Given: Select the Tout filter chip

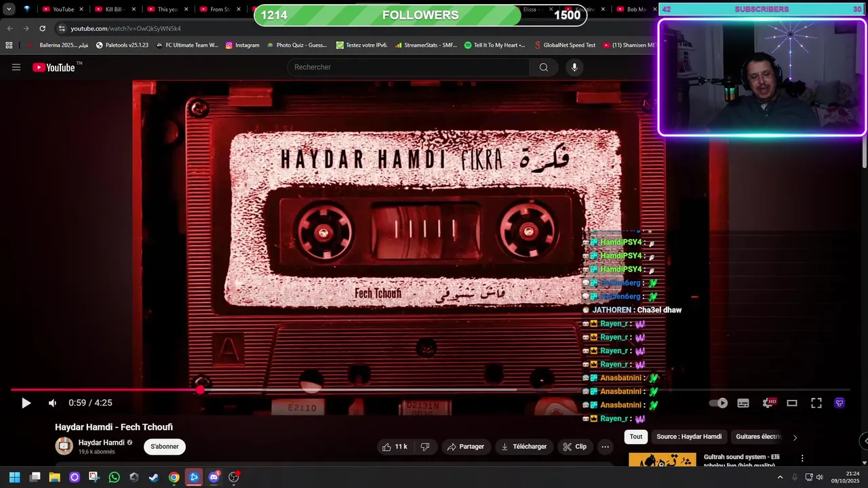Looking at the screenshot, I should [x=636, y=436].
